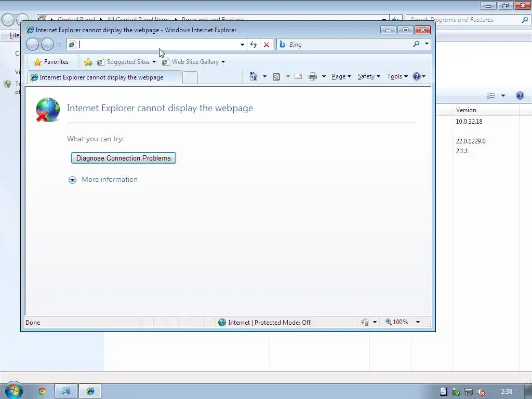Open the recent pages dropdown arrow
The height and width of the screenshot is (399, 532).
[59, 45]
